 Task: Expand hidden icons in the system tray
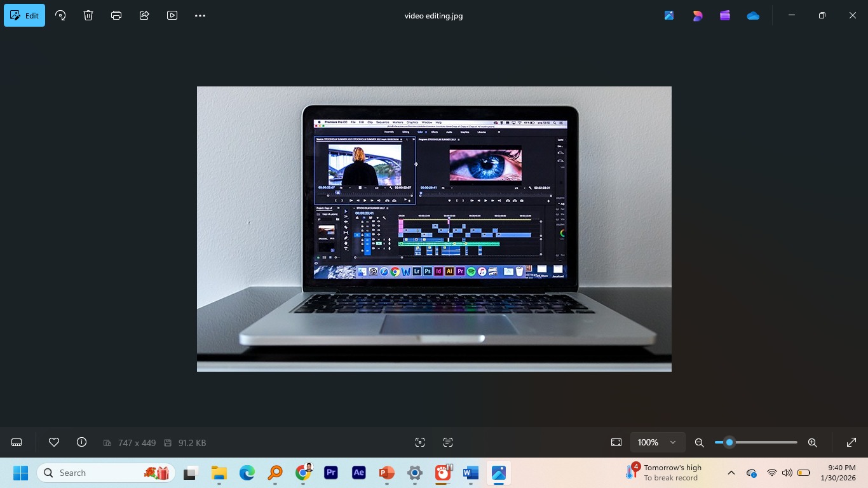tap(731, 473)
